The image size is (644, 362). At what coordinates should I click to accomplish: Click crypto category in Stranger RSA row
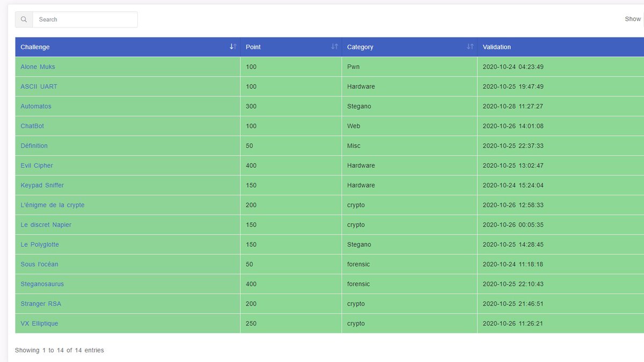(x=409, y=304)
